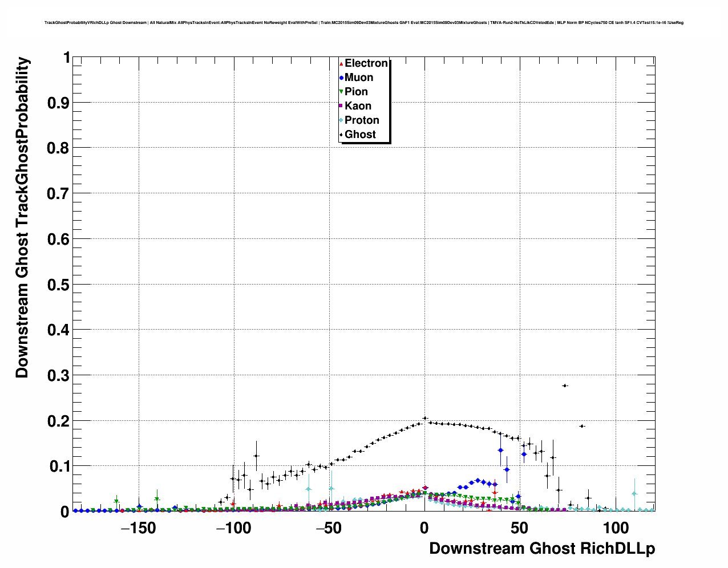Click the cyan Proton marker in legend
Image resolution: width=728 pixels, height=568 pixels.
click(x=341, y=120)
